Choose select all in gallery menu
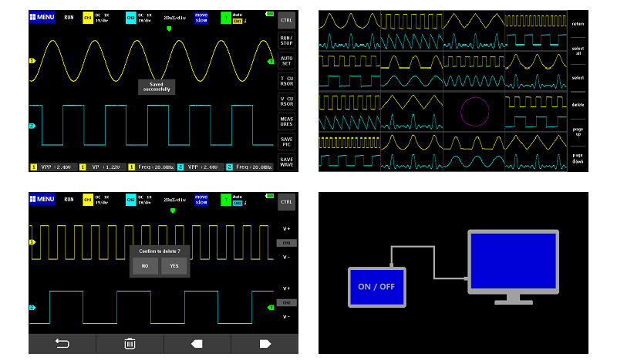The width and height of the screenshot is (617, 364). coord(578,51)
